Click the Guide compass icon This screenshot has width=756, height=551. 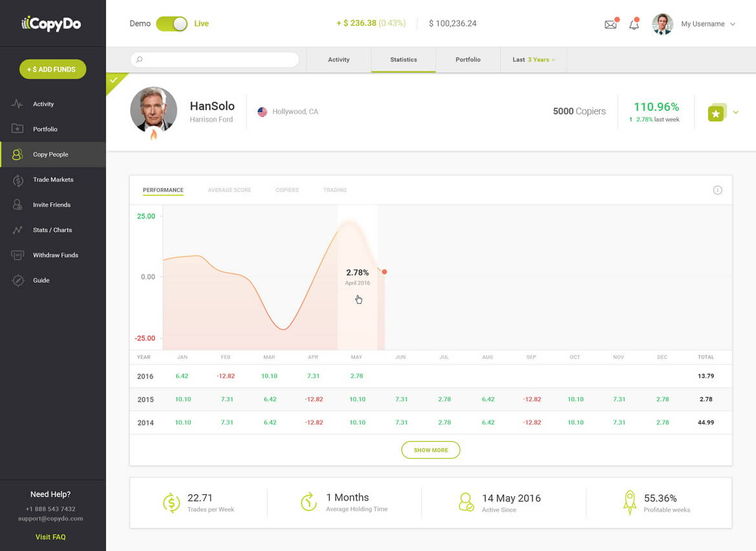click(x=18, y=280)
